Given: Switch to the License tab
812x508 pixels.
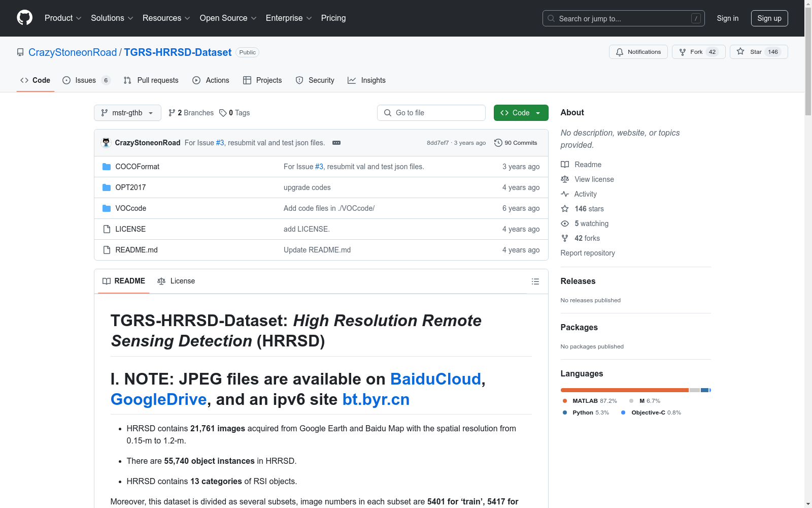Looking at the screenshot, I should tap(176, 281).
